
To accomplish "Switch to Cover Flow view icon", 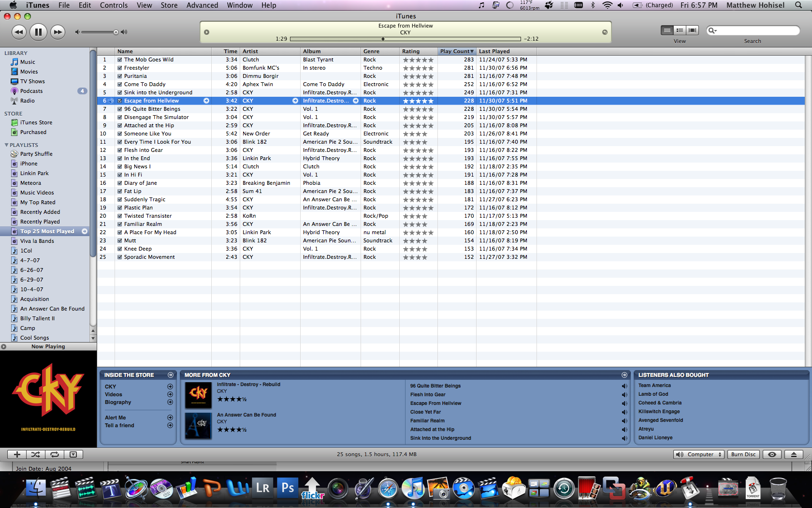I will 692,30.
